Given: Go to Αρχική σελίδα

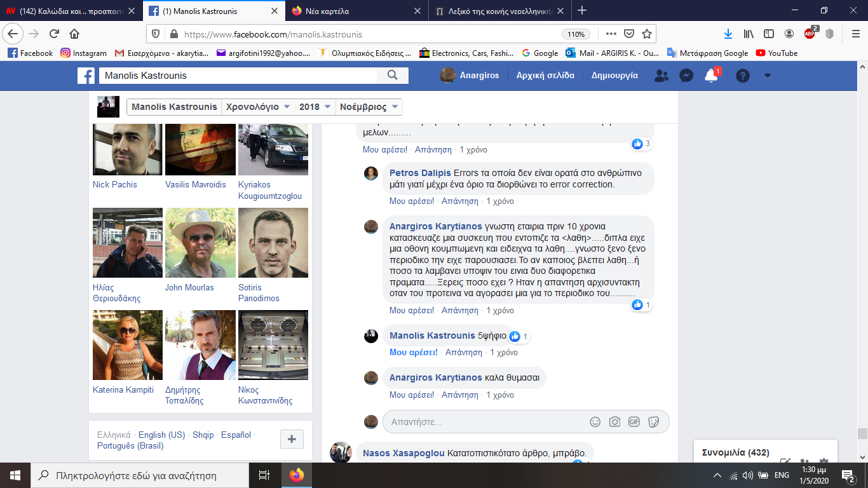Looking at the screenshot, I should tap(545, 76).
